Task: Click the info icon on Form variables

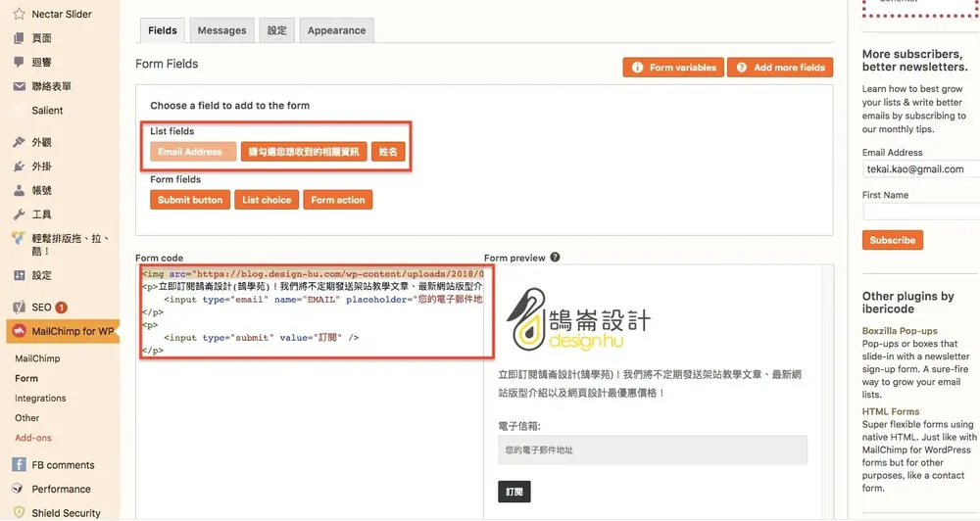Action: pos(637,68)
